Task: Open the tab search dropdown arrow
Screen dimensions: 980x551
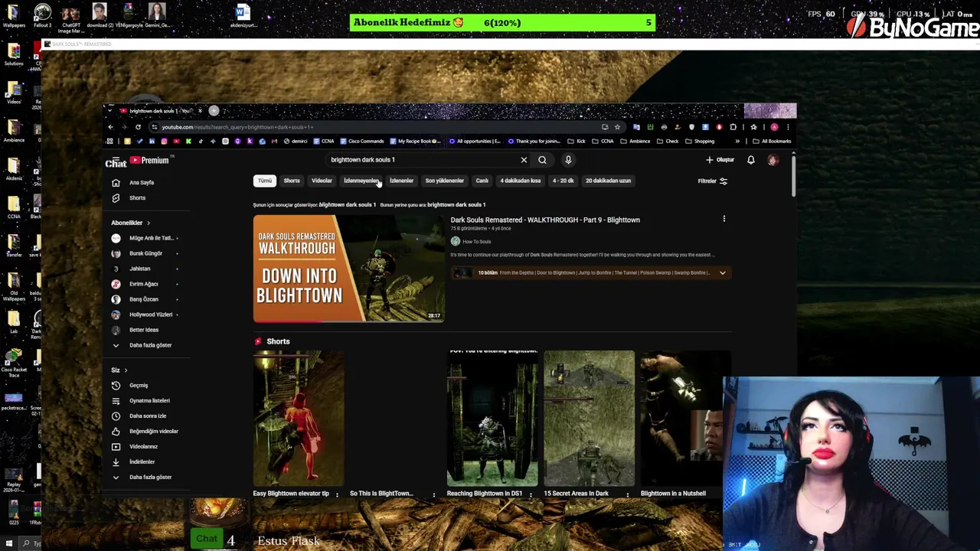Action: tap(109, 111)
